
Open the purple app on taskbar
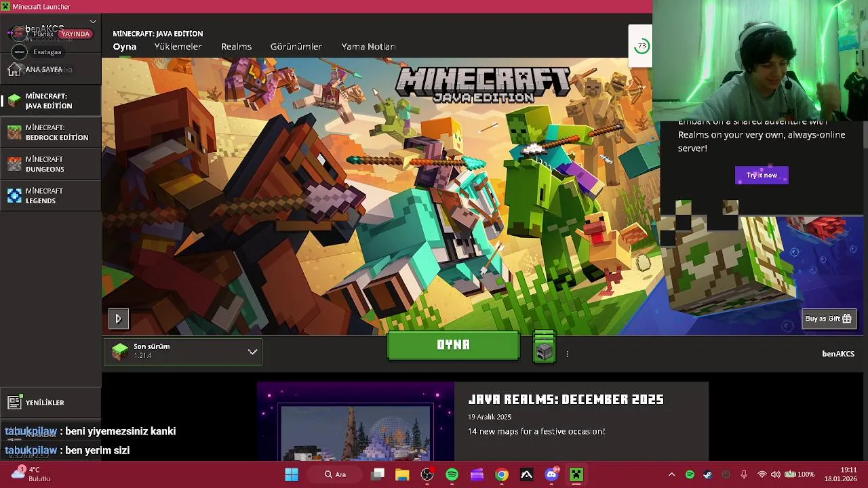point(477,474)
